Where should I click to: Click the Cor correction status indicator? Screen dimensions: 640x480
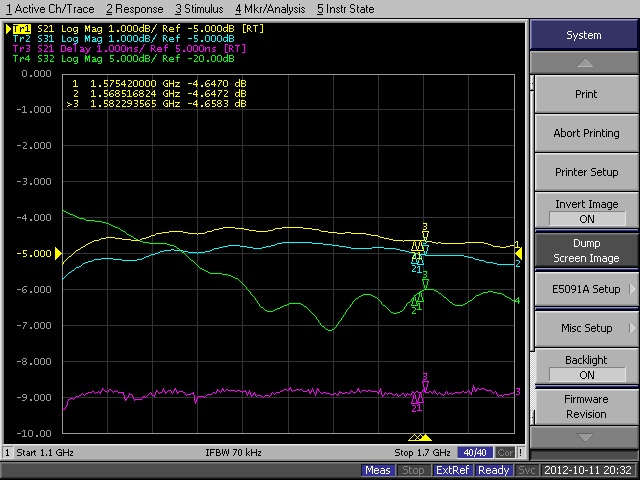505,453
